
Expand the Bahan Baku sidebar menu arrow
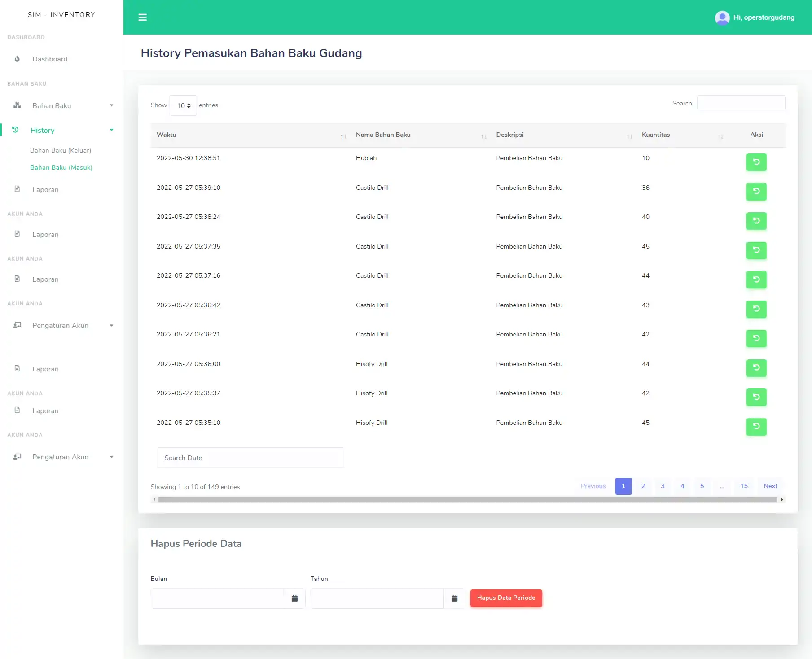111,105
